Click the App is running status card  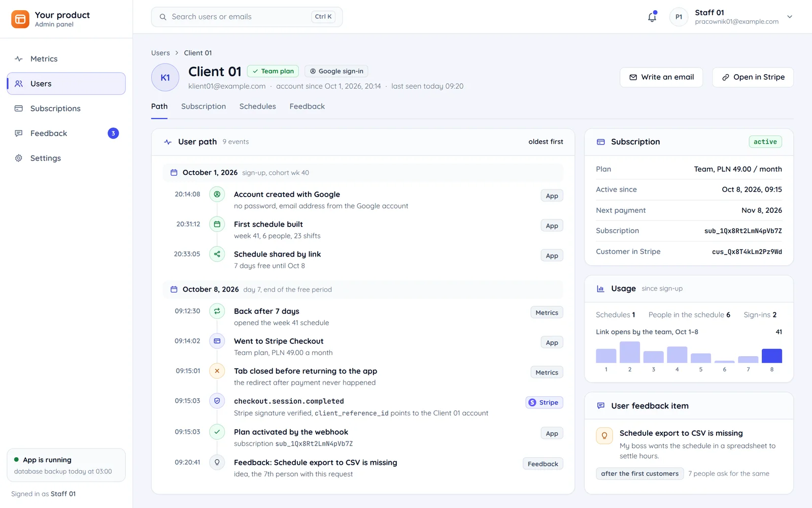tap(66, 465)
